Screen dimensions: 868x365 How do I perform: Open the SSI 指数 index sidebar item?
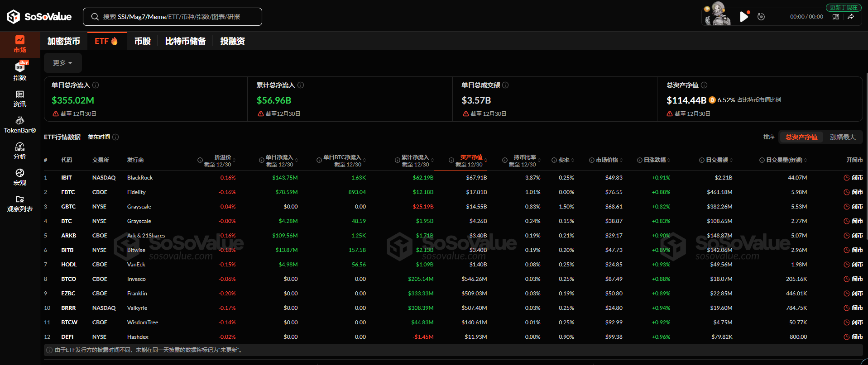[x=20, y=71]
